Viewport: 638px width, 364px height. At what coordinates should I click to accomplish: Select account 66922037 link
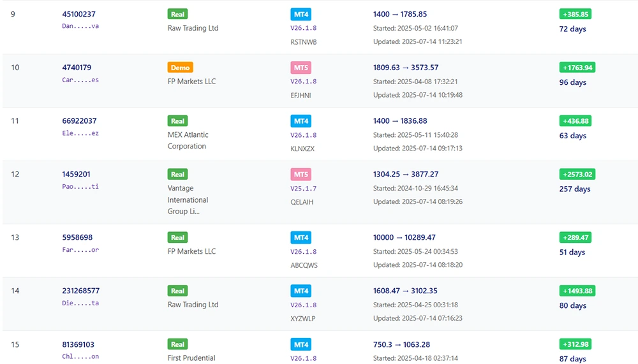[x=79, y=121]
